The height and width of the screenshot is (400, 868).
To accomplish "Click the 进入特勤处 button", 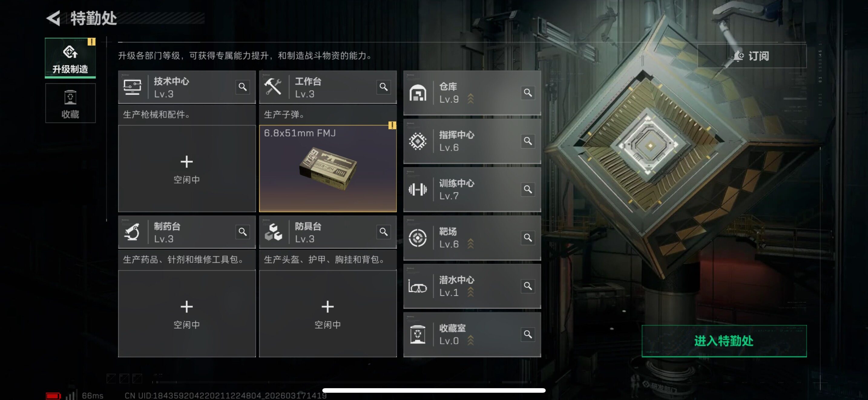I will [724, 341].
